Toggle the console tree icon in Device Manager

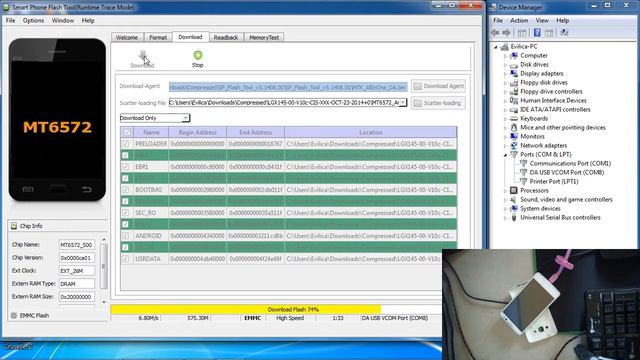[x=522, y=33]
